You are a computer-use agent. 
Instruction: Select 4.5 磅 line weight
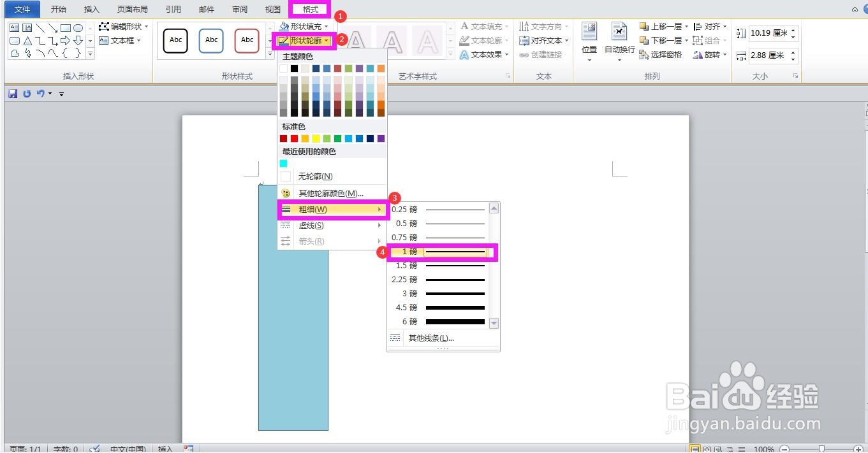pos(439,308)
